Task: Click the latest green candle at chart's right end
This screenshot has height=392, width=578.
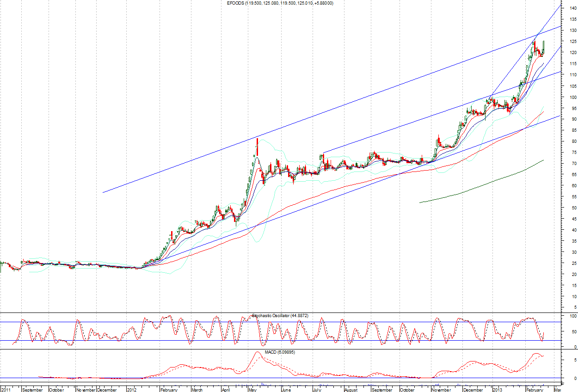Action: coord(543,47)
